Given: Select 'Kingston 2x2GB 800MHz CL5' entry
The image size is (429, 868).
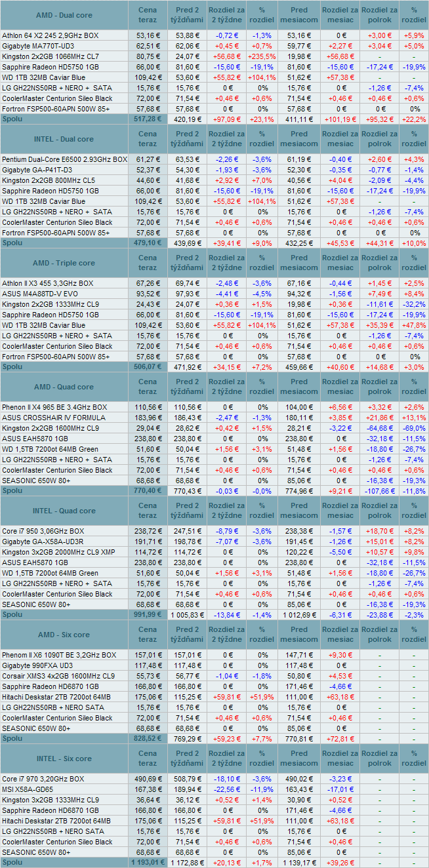Looking at the screenshot, I should tap(49, 180).
